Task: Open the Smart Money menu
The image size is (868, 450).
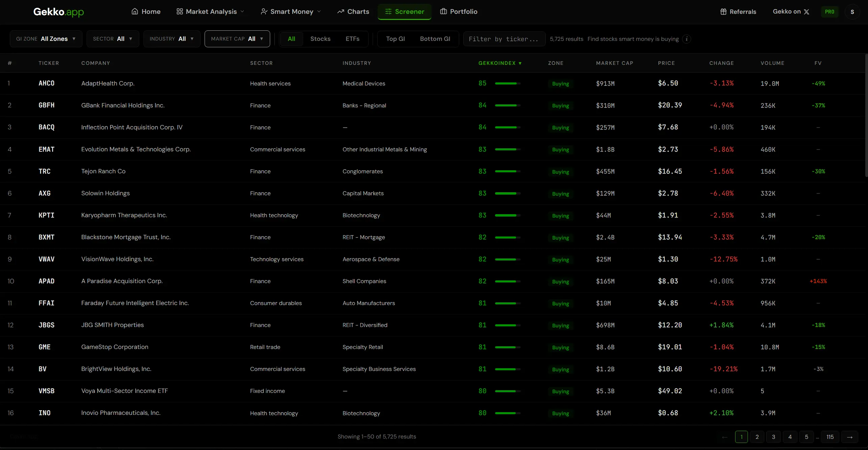Action: point(291,11)
